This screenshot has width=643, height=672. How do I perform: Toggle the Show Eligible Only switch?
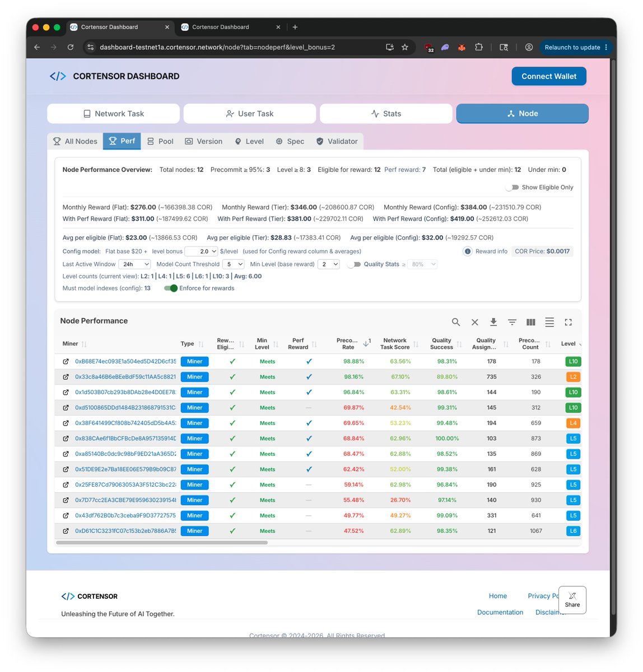[512, 188]
